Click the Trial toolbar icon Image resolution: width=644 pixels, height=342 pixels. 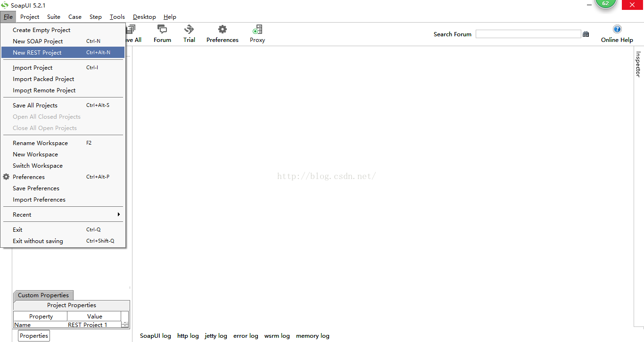pyautogui.click(x=189, y=30)
